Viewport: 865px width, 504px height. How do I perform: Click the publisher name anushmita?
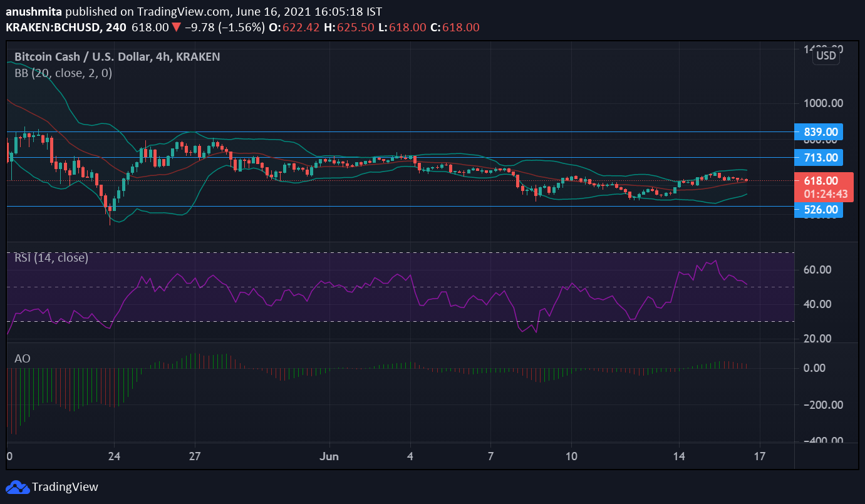pos(34,11)
